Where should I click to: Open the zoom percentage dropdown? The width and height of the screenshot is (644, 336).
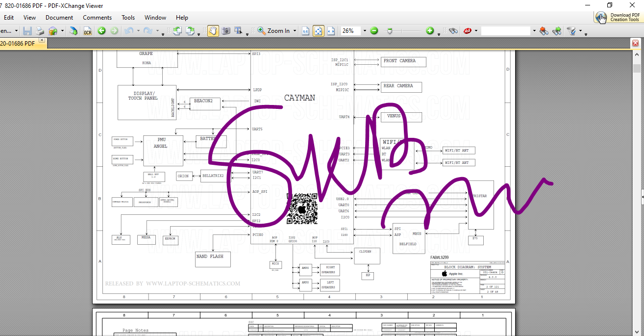365,31
